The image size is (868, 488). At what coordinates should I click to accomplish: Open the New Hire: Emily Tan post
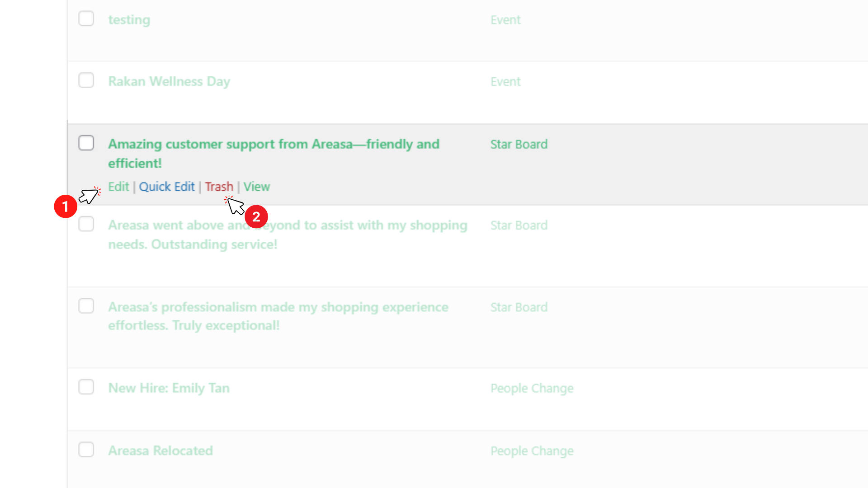[169, 388]
